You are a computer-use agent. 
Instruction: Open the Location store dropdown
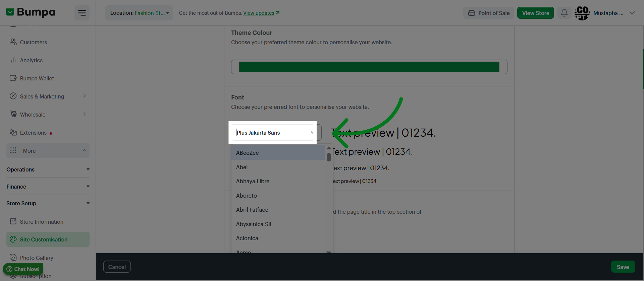pos(139,13)
